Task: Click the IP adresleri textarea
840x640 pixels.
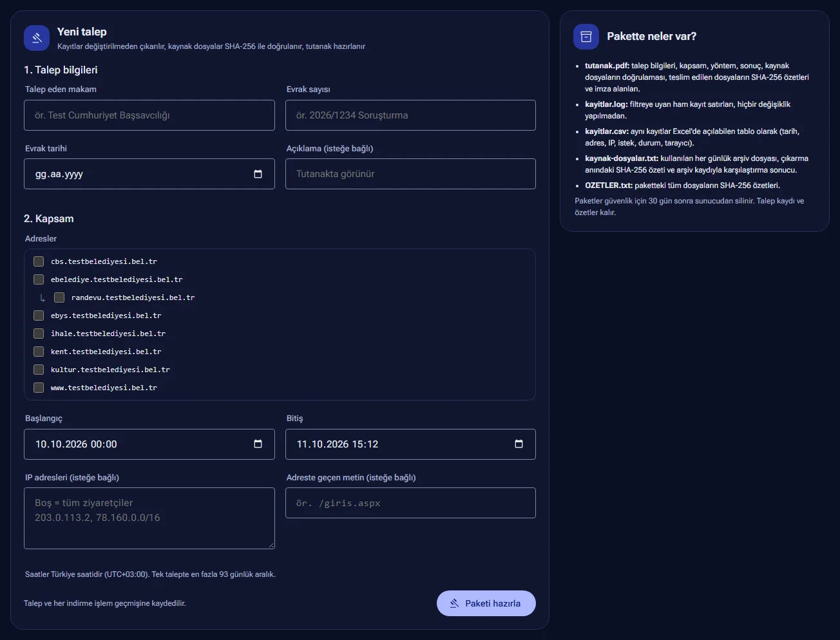Action: pyautogui.click(x=149, y=518)
